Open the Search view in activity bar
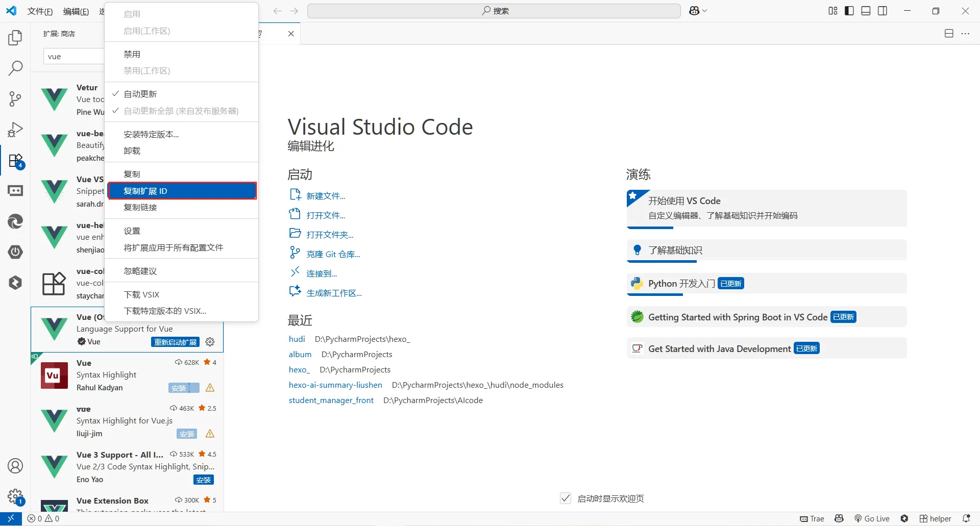This screenshot has width=980, height=526. pyautogui.click(x=15, y=68)
